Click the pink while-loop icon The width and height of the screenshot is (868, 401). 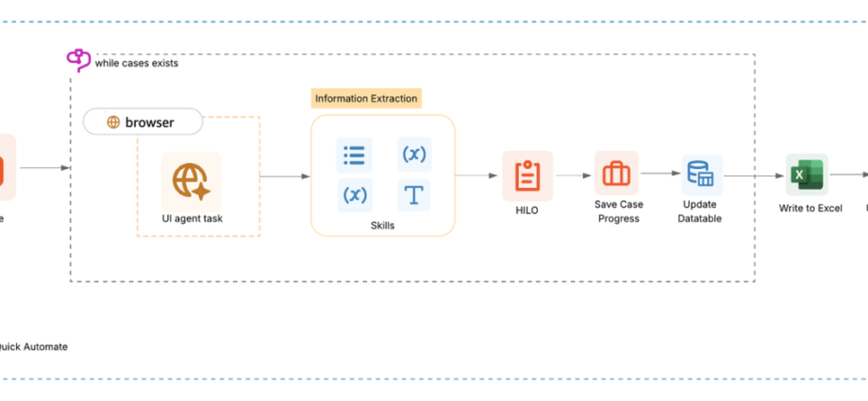click(x=78, y=59)
